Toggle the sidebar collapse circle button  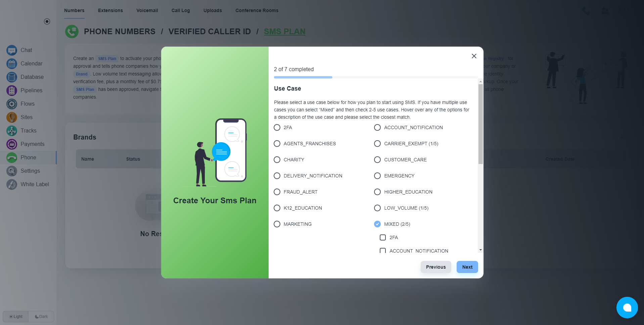[x=47, y=21]
